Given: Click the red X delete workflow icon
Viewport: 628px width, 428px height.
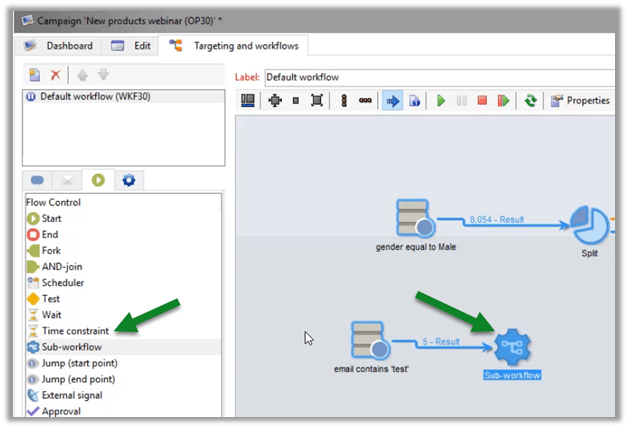Looking at the screenshot, I should [55, 75].
